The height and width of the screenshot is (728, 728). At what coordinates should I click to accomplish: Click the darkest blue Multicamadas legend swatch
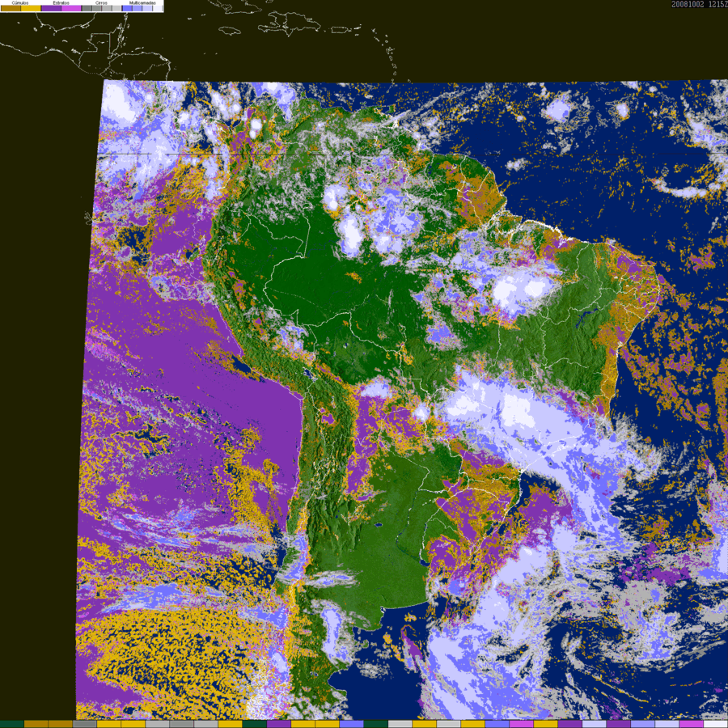(x=127, y=8)
